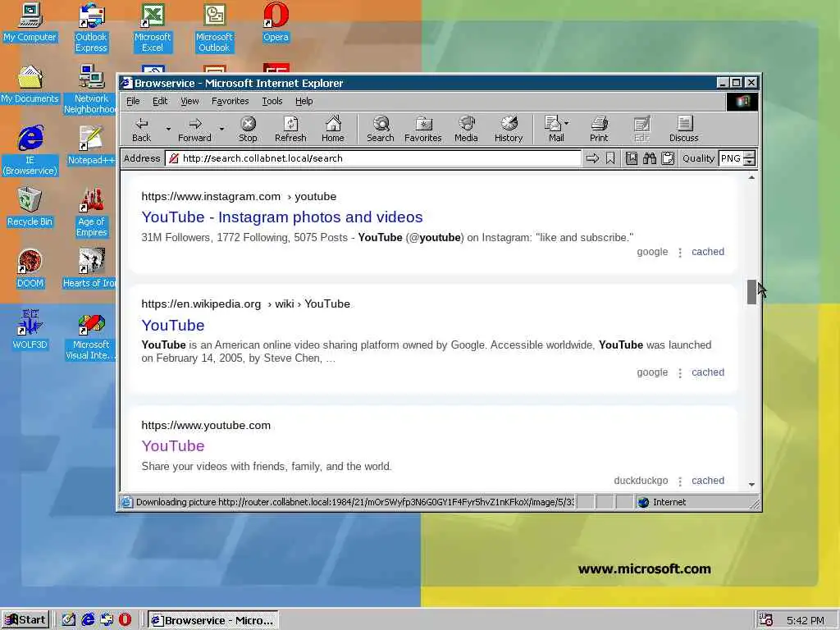
Task: Open the Edit menu
Action: (160, 101)
